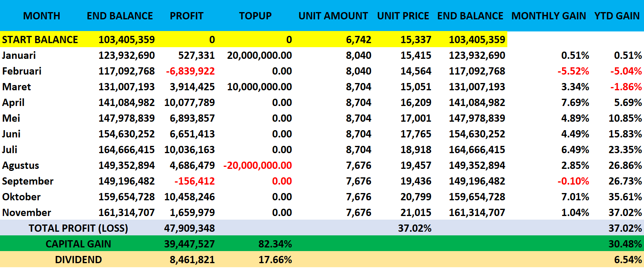Select the START BALANCE row label
The height and width of the screenshot is (268, 644).
tap(40, 39)
